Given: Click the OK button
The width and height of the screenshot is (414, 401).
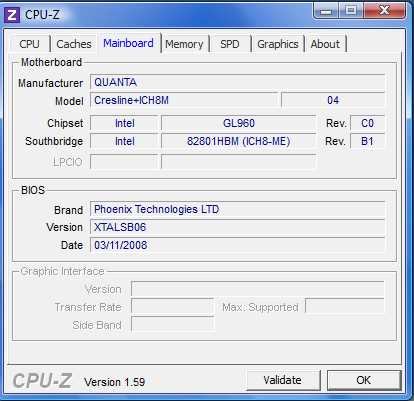Looking at the screenshot, I should pos(364,380).
